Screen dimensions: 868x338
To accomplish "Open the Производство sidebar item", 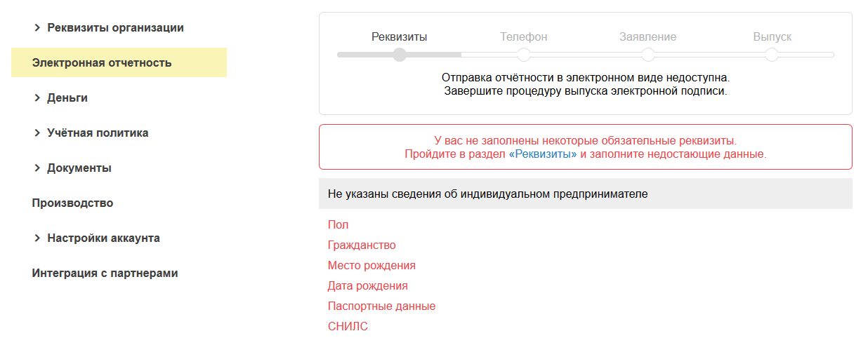I will [x=72, y=203].
